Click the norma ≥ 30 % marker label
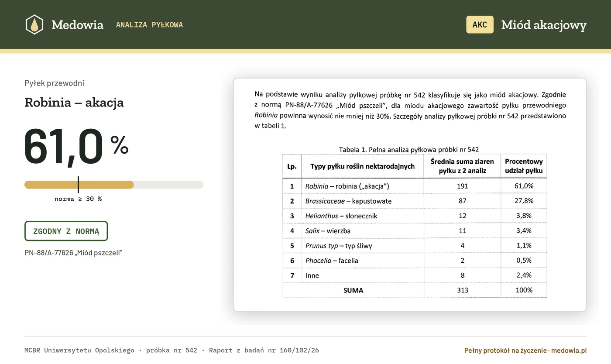The height and width of the screenshot is (364, 611). point(78,199)
